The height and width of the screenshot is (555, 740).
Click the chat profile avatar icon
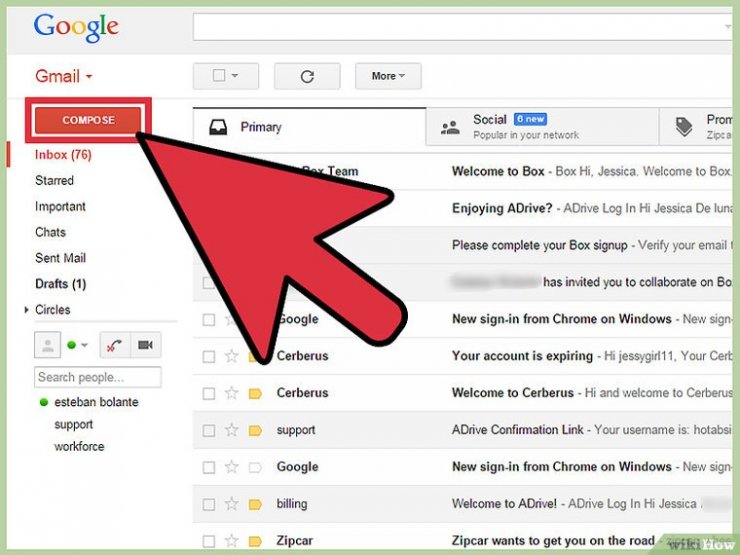pyautogui.click(x=47, y=345)
